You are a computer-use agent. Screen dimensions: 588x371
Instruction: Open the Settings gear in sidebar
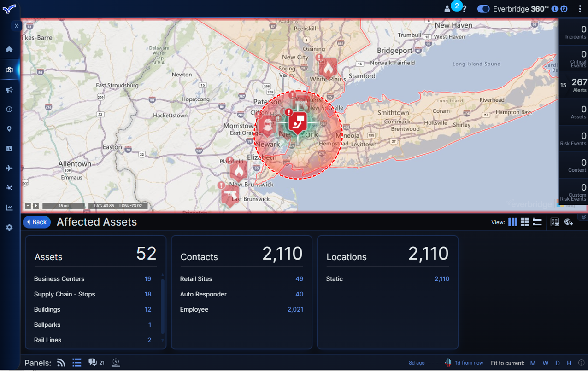[x=9, y=227]
